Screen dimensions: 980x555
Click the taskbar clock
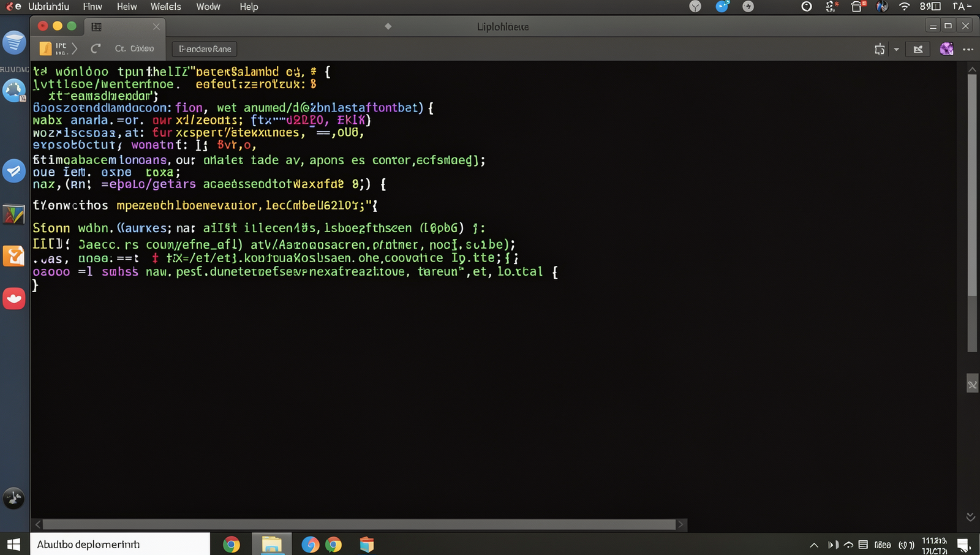pyautogui.click(x=935, y=545)
